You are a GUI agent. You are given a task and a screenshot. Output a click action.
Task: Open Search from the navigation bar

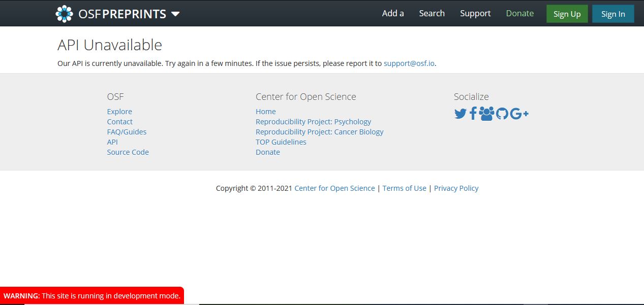(432, 13)
